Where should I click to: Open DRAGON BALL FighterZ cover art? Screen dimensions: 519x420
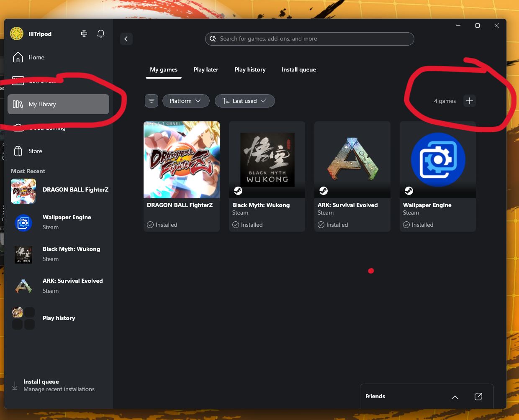[182, 160]
